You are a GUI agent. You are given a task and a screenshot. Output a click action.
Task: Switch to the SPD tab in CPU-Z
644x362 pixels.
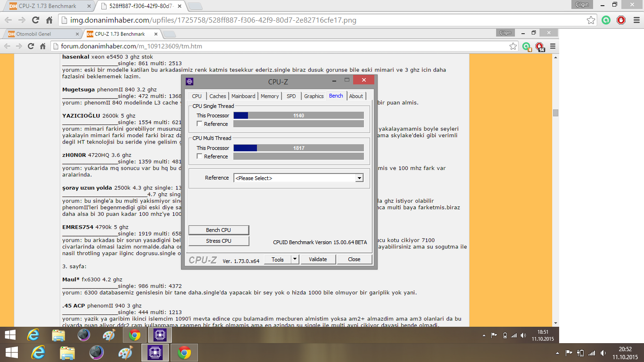[291, 96]
